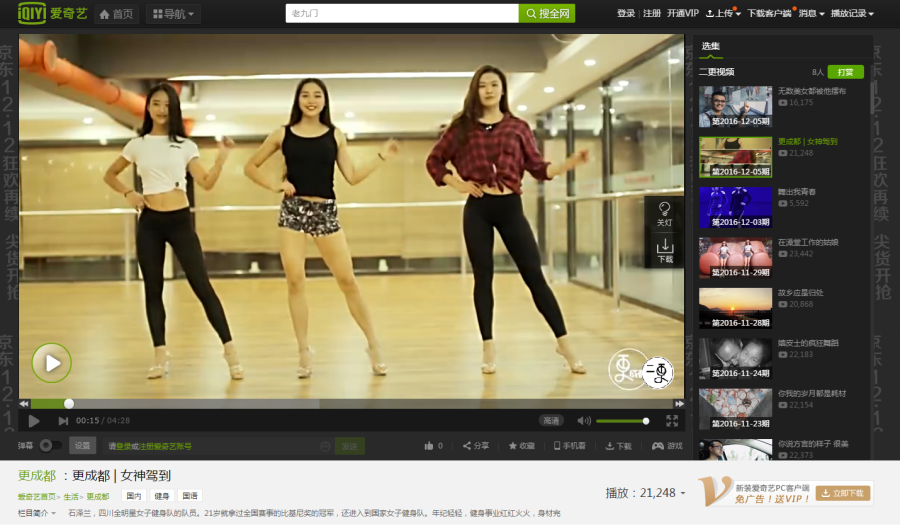This screenshot has width=900, height=531.
Task: Click the 爱奇艺首页 breadcrumb link
Action: (36, 497)
